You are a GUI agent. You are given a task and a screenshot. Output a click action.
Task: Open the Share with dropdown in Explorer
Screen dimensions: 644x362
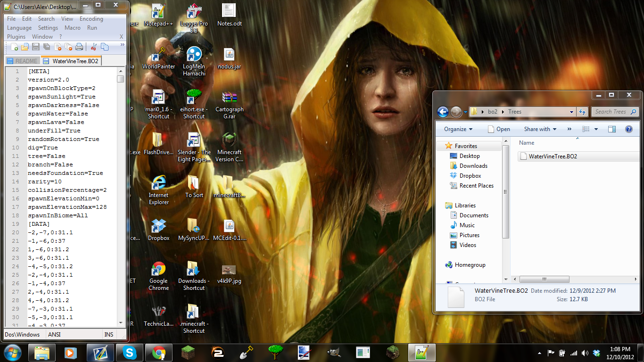click(540, 129)
